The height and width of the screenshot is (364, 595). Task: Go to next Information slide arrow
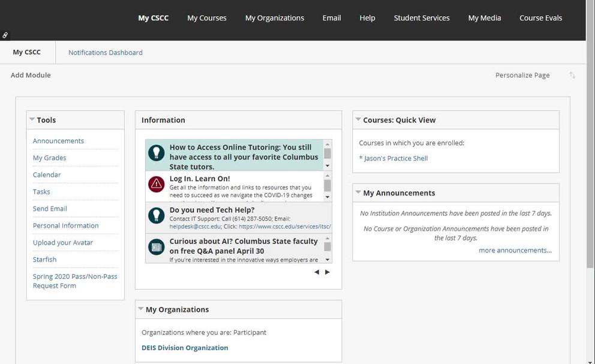(x=327, y=272)
